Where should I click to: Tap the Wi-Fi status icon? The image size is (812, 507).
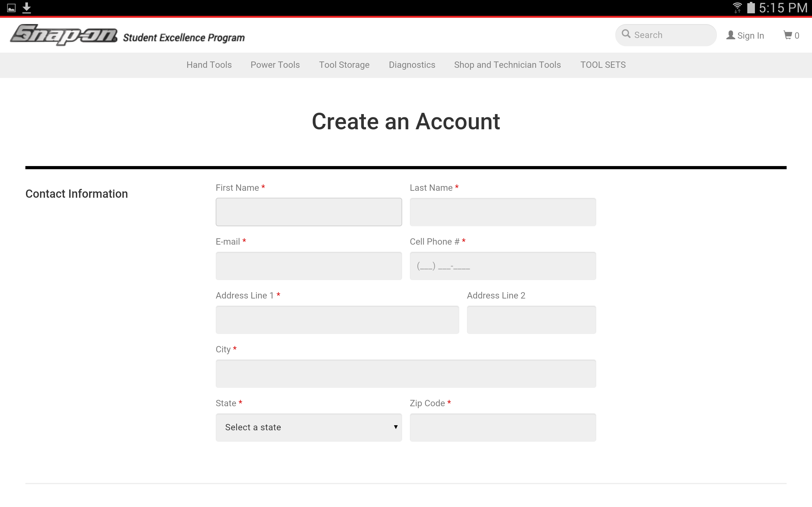[737, 7]
